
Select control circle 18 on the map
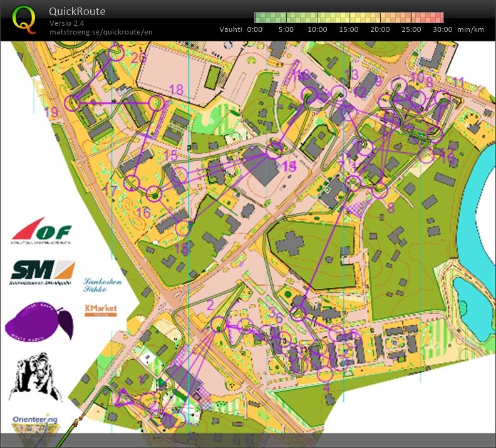click(155, 103)
